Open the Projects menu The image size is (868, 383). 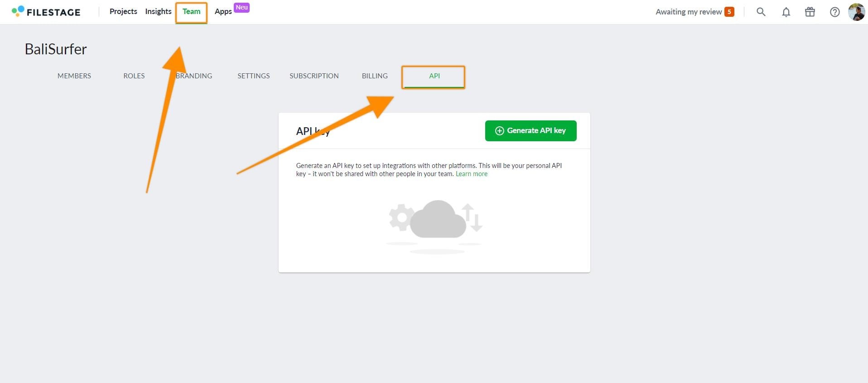(x=123, y=11)
